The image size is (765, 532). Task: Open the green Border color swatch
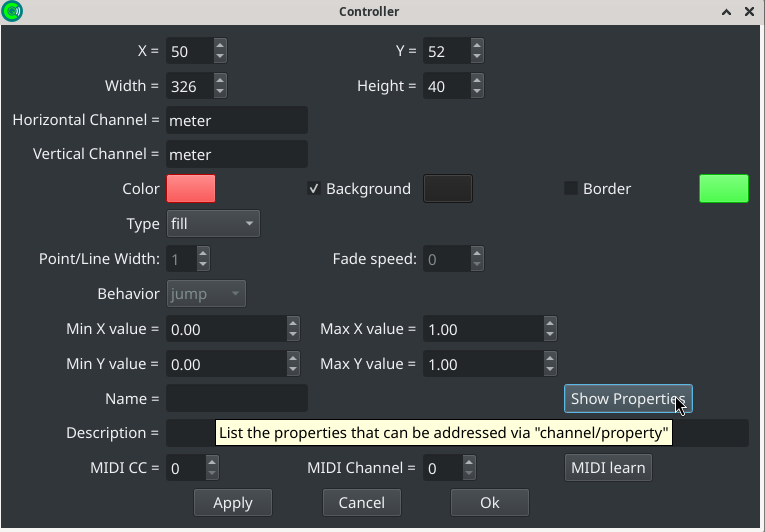pos(724,188)
